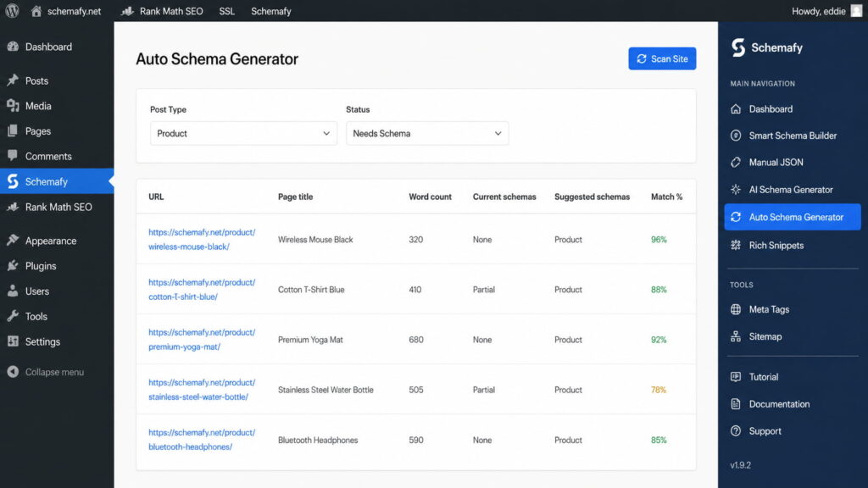Click the Smart Schema Builder icon

coord(736,136)
